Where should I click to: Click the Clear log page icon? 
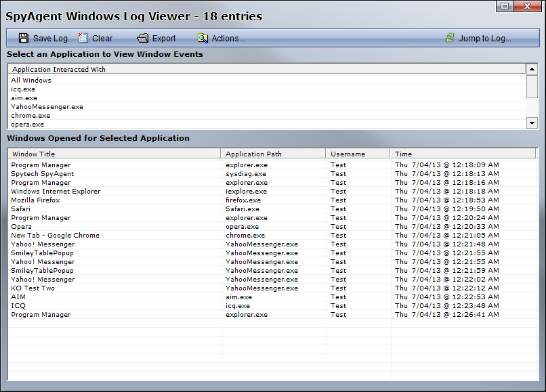click(83, 39)
